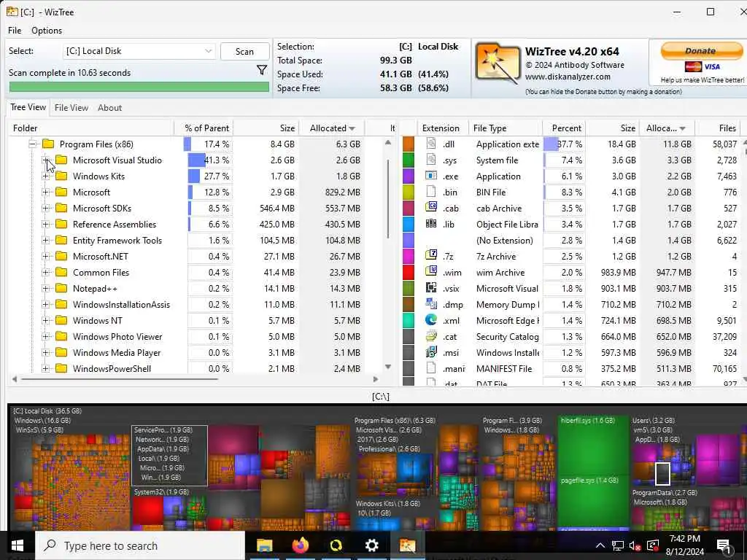Click the website text www.diskanalyzer.com
747x560 pixels.
[568, 77]
